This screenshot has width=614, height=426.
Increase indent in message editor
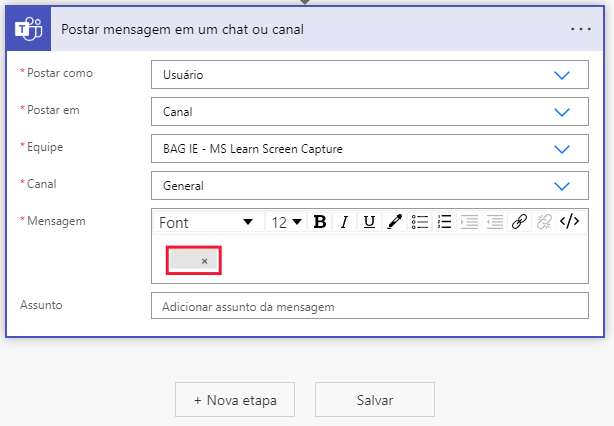point(469,222)
